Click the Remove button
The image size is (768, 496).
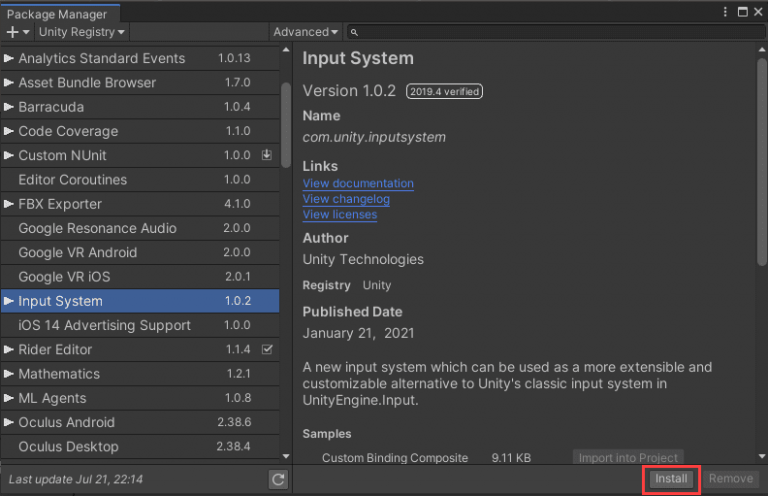tap(731, 479)
